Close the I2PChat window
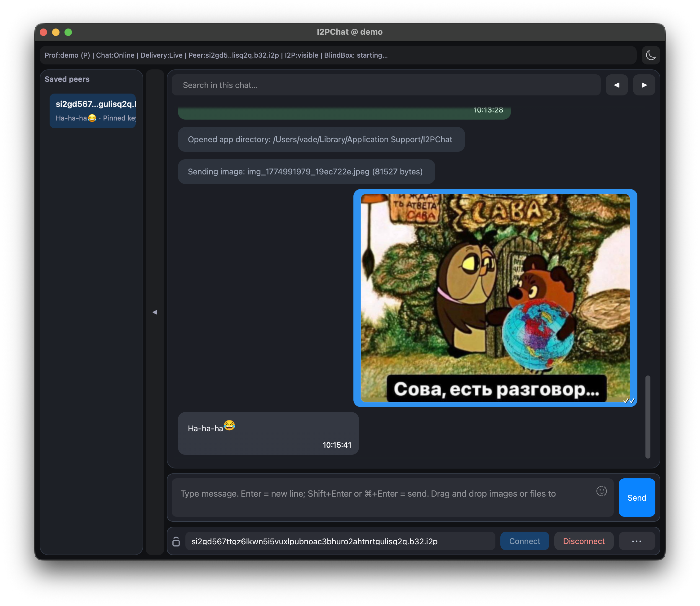Image resolution: width=700 pixels, height=606 pixels. tap(44, 32)
